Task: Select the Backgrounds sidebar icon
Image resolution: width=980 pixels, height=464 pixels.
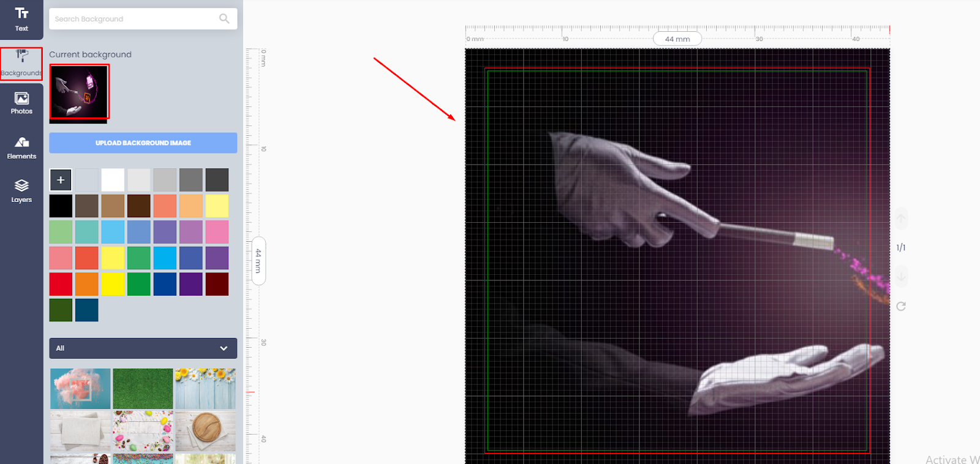Action: pyautogui.click(x=21, y=64)
